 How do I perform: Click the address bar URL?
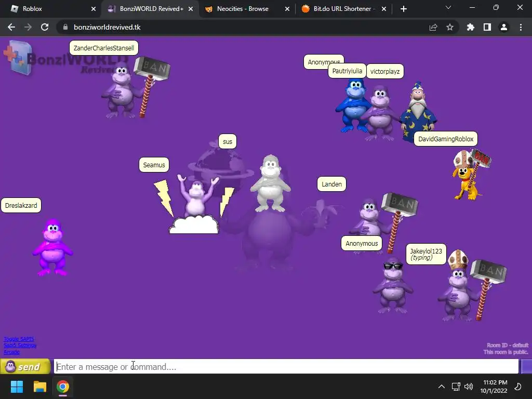point(107,27)
